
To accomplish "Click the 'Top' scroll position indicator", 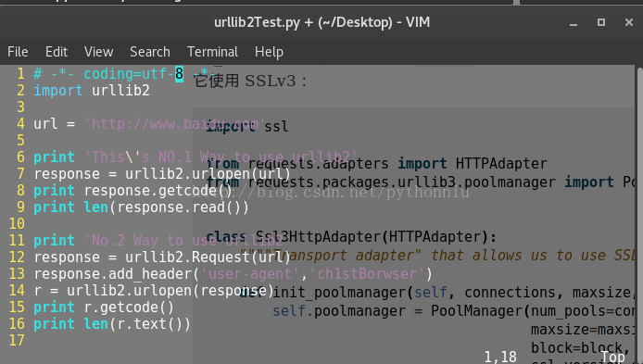I will pyautogui.click(x=612, y=357).
